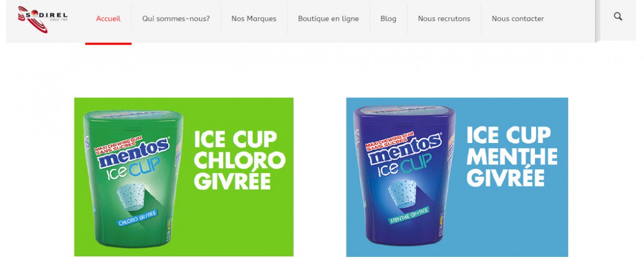Navigate to Nous recrutons
This screenshot has height=258, width=644.
(444, 19)
